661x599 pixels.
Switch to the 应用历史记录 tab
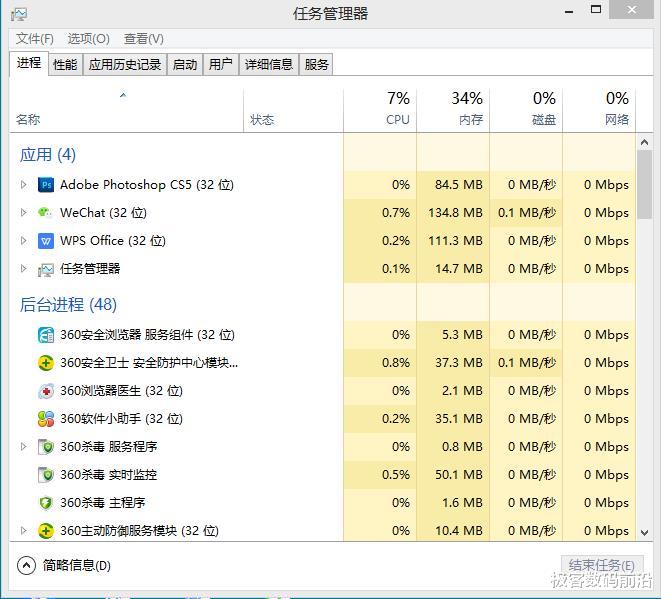[x=125, y=64]
